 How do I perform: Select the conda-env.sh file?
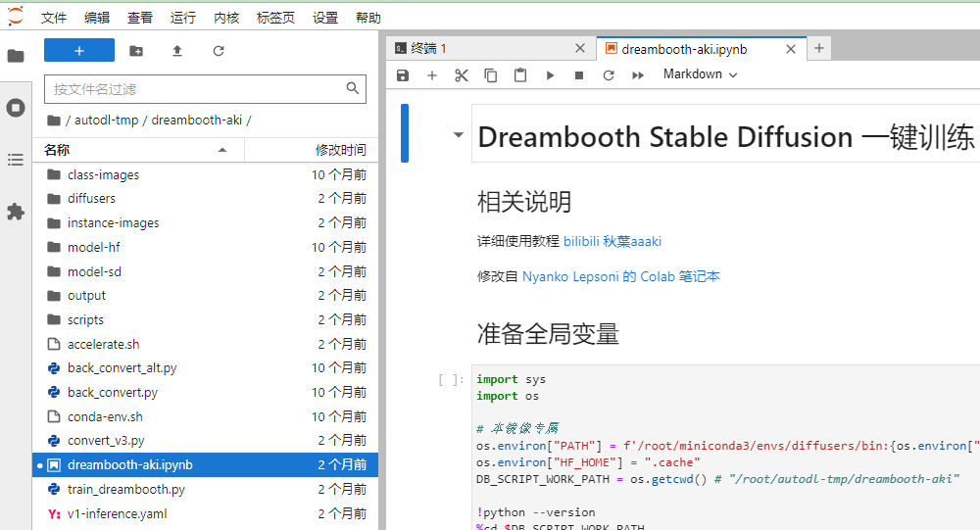205,416
